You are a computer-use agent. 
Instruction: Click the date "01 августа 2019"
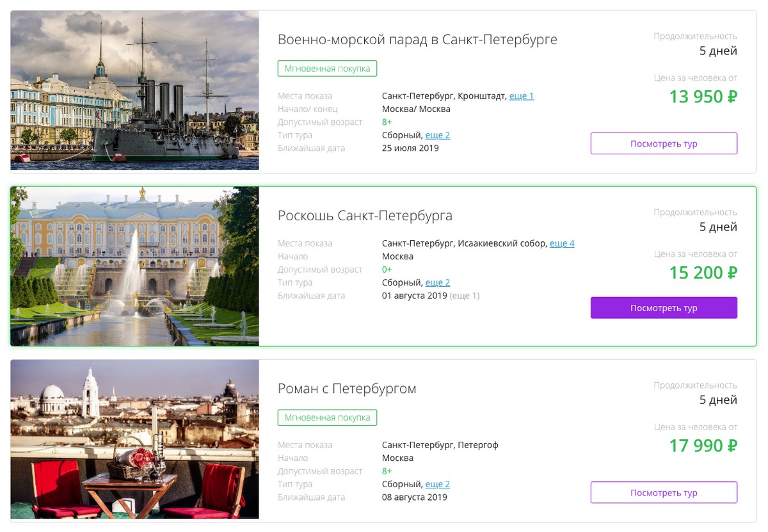pos(414,296)
